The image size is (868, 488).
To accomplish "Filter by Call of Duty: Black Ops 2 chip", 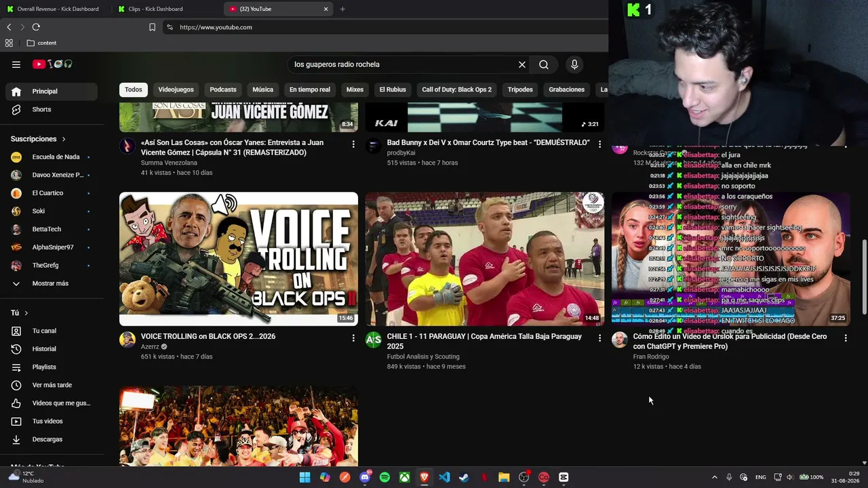I will pyautogui.click(x=456, y=89).
